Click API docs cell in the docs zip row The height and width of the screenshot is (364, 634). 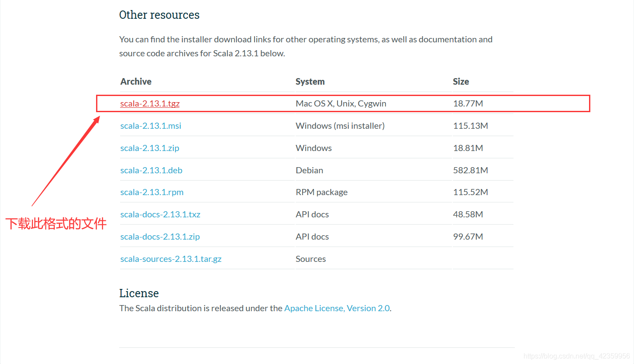(x=312, y=237)
